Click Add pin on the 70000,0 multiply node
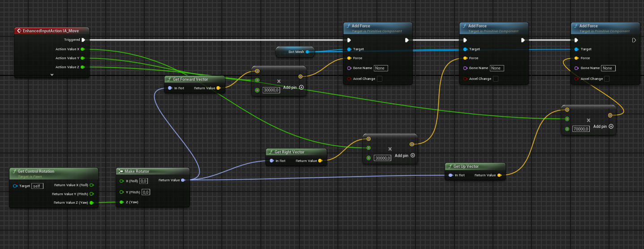 point(603,127)
